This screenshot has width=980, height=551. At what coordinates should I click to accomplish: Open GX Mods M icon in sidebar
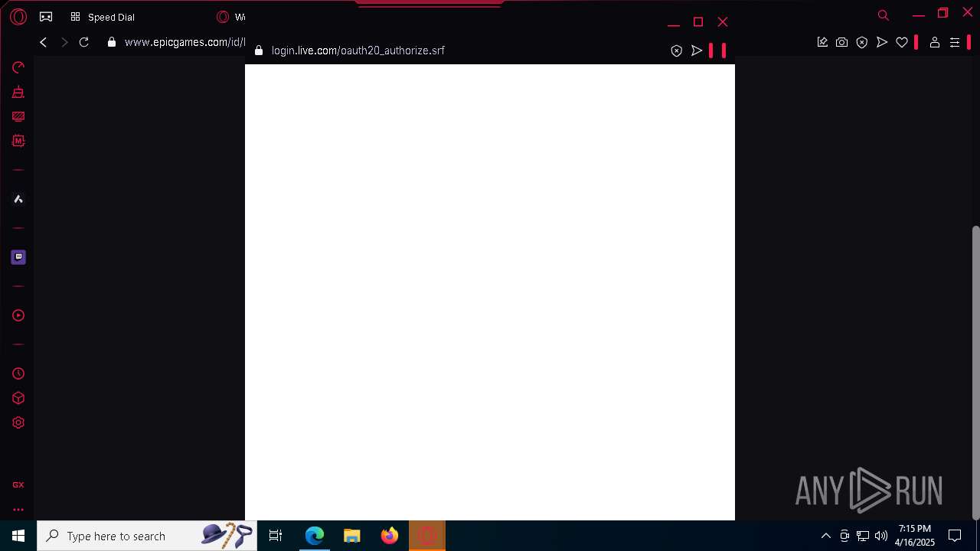pos(18,141)
